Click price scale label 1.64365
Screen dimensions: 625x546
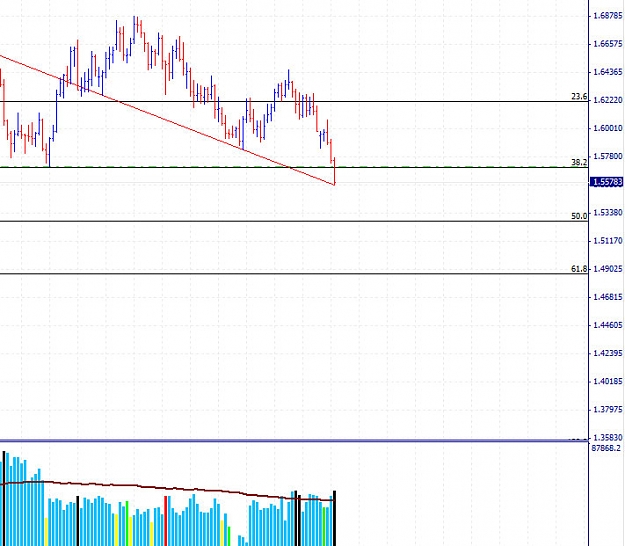coord(608,72)
